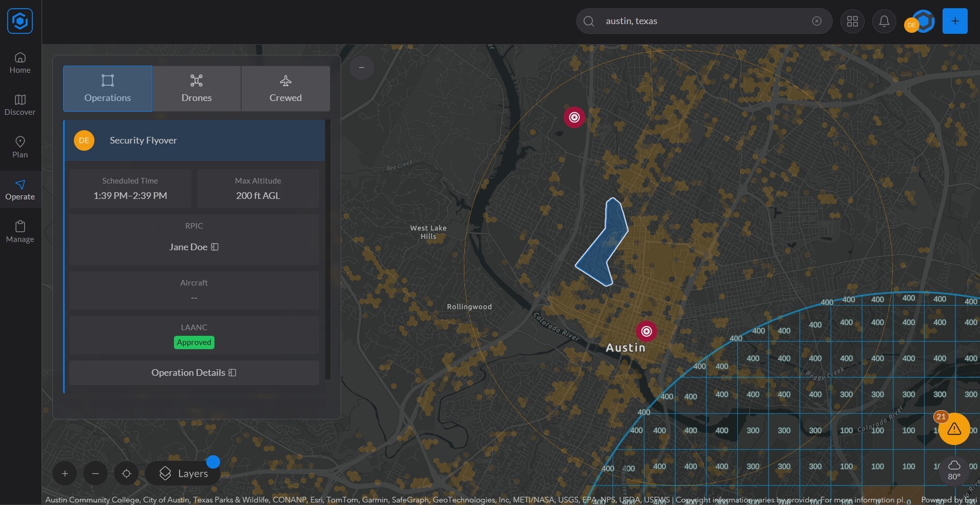Click the blue plus create button
Viewport: 980px width, 505px height.
[954, 21]
